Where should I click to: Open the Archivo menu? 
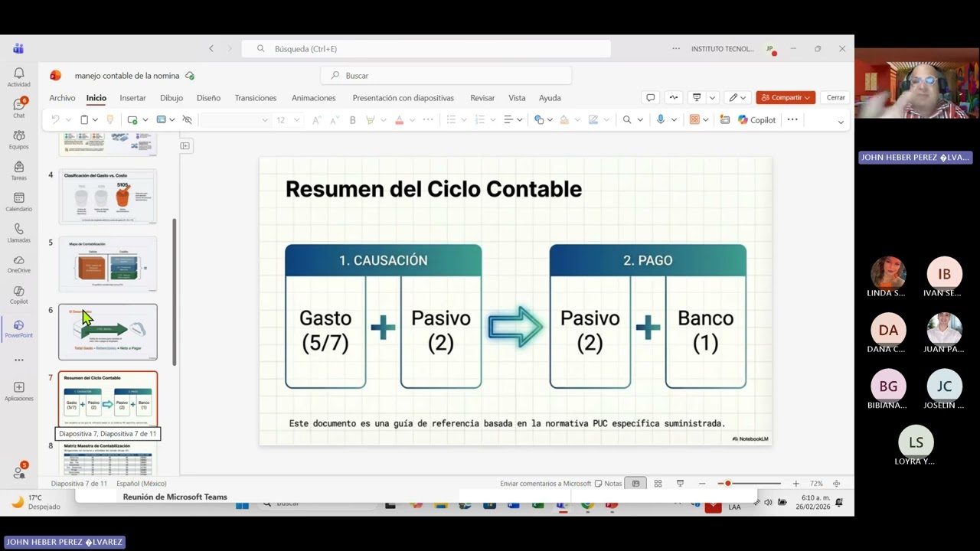point(62,98)
